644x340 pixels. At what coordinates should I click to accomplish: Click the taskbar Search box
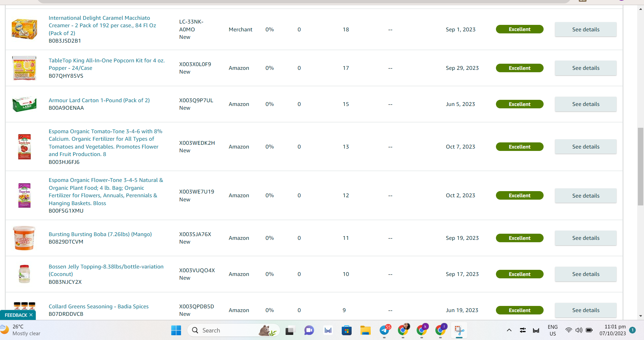tap(234, 330)
